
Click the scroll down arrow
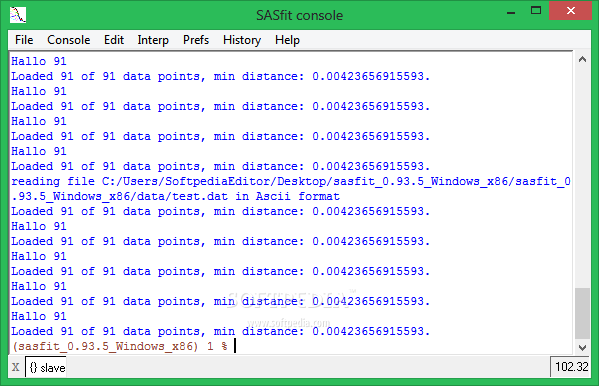pos(582,347)
